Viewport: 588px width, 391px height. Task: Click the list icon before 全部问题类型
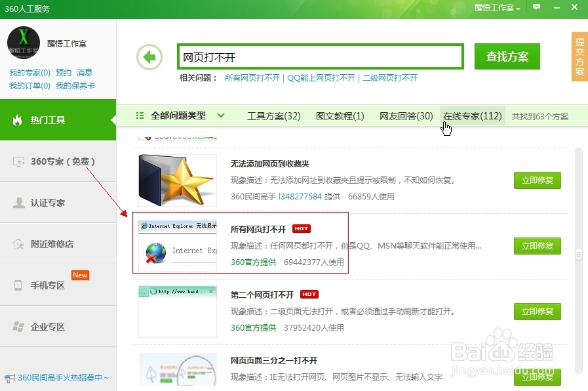[x=140, y=115]
